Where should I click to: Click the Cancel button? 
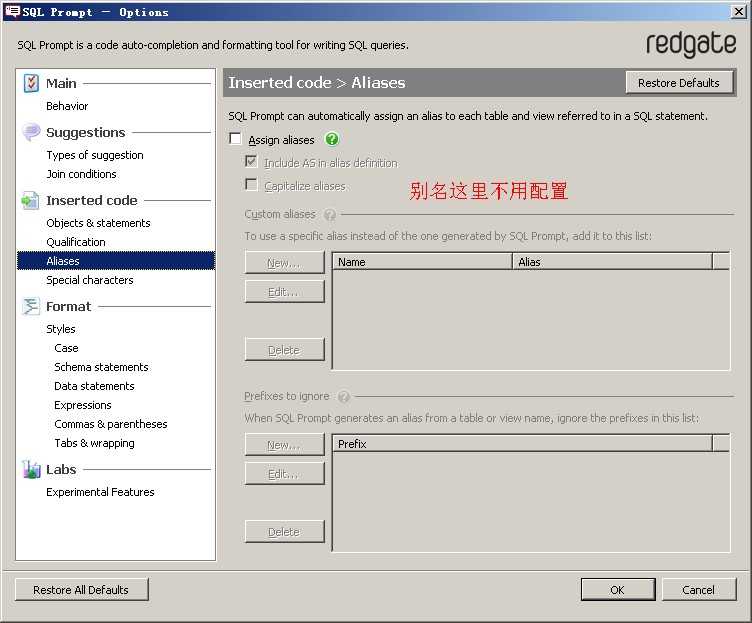click(699, 590)
